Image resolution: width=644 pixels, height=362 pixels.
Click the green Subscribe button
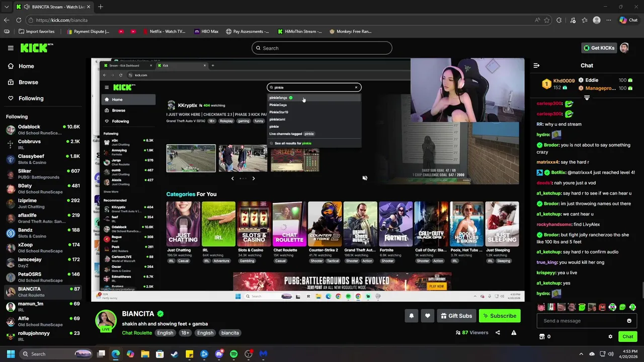(500, 316)
